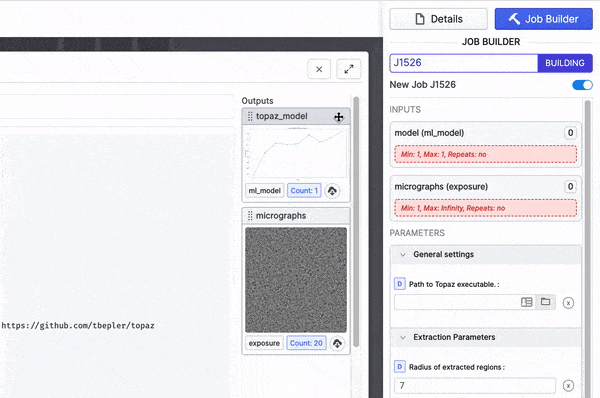Open the list view icon in path field
Image resolution: width=600 pixels, height=398 pixels.
tap(527, 302)
